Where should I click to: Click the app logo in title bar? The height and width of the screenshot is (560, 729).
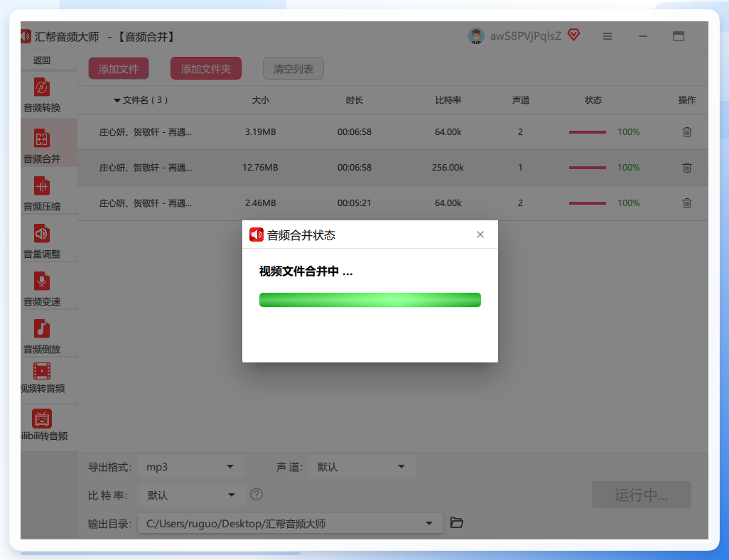point(26,36)
